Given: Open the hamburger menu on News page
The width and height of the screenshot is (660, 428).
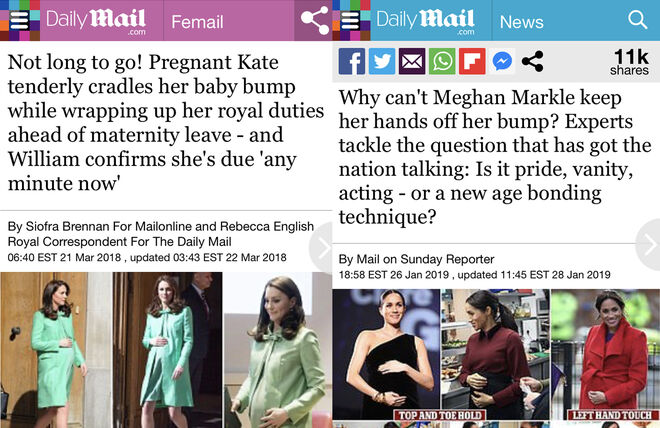Looking at the screenshot, I should (x=349, y=20).
